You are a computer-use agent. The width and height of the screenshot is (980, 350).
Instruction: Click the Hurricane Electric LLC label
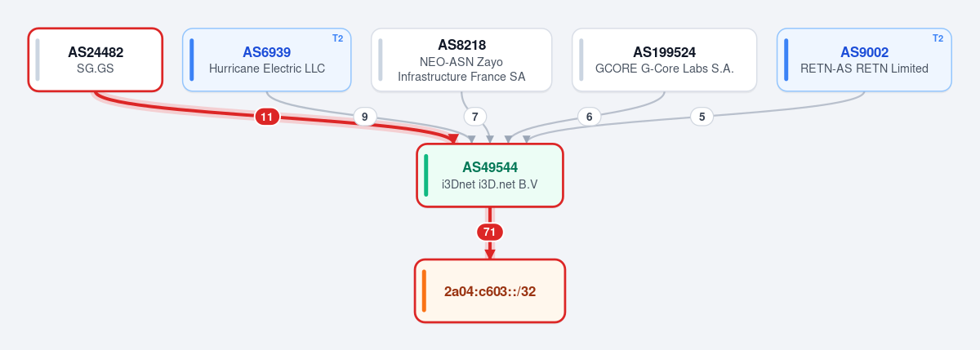tap(267, 69)
